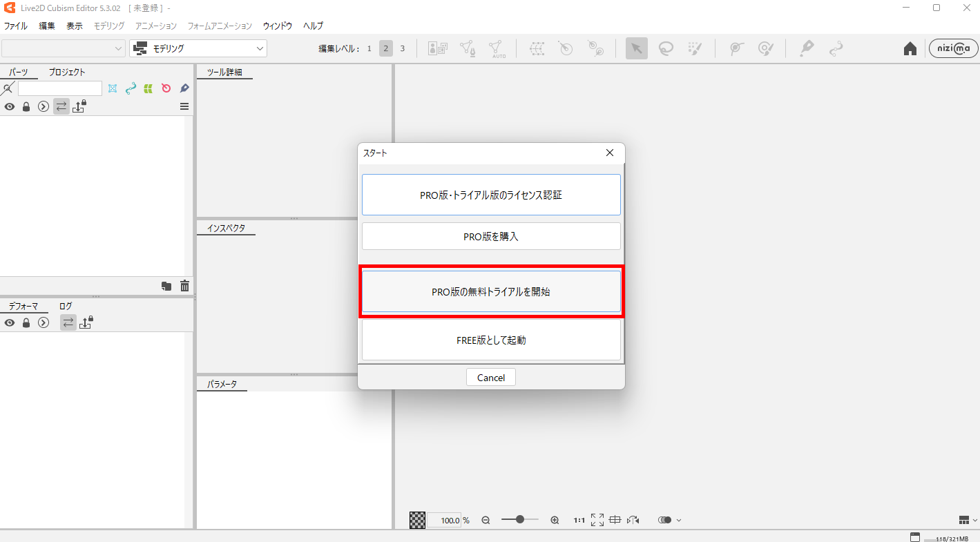
Task: Click the teal deform path filter icon
Action: (131, 88)
